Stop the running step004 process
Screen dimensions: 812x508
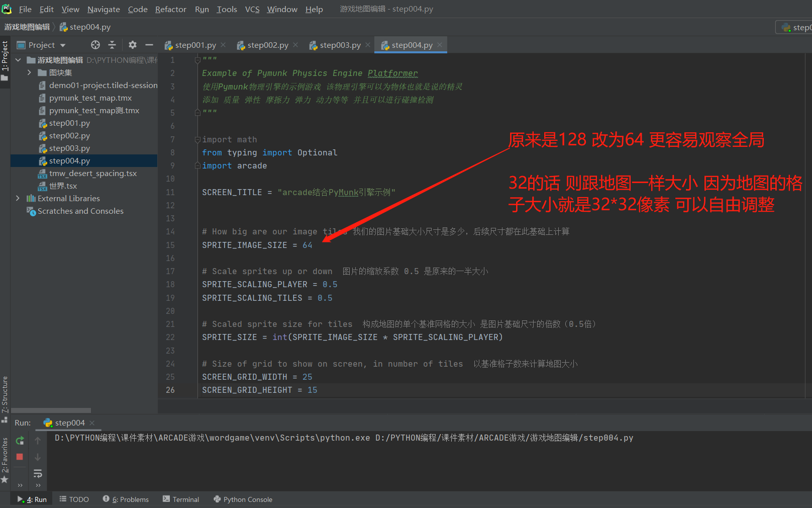(20, 457)
